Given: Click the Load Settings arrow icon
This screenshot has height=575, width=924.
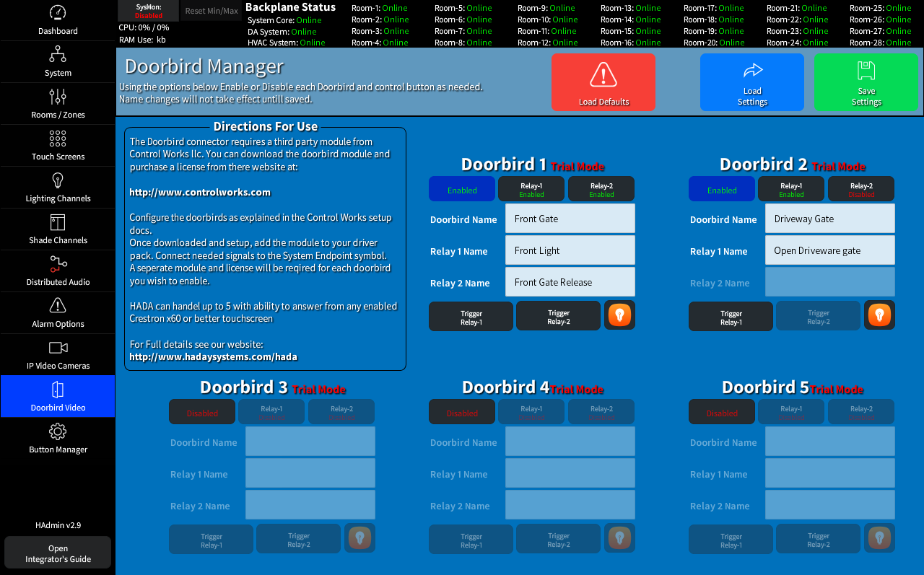Looking at the screenshot, I should tap(752, 71).
